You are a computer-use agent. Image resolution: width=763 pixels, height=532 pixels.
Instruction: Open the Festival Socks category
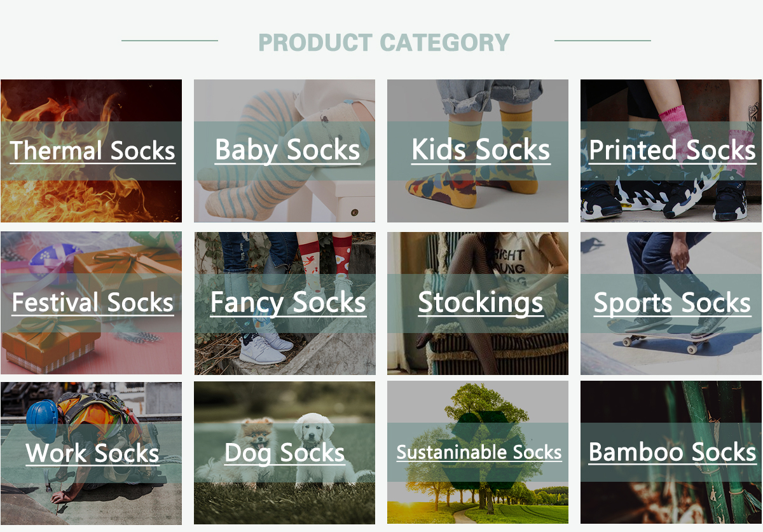(92, 303)
